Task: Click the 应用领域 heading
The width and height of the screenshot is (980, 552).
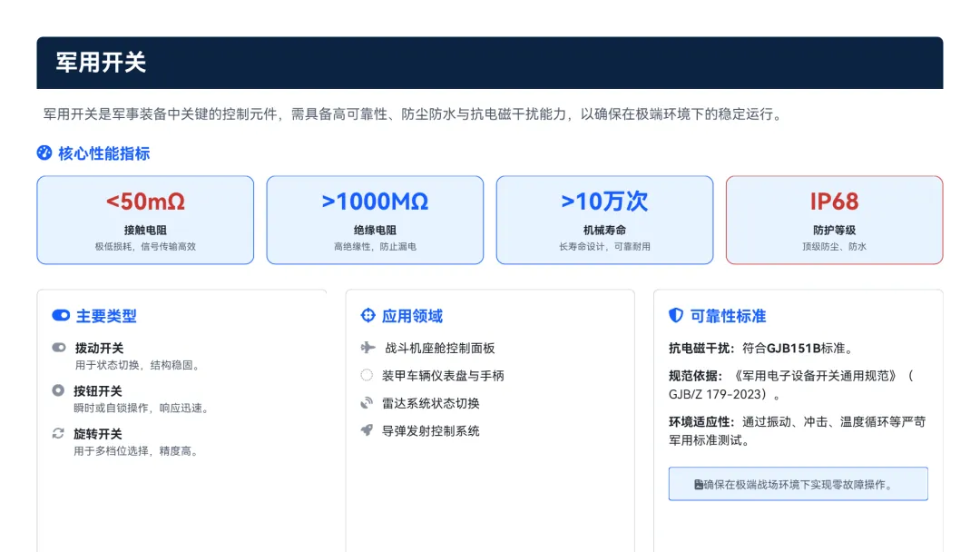Action: click(x=413, y=316)
